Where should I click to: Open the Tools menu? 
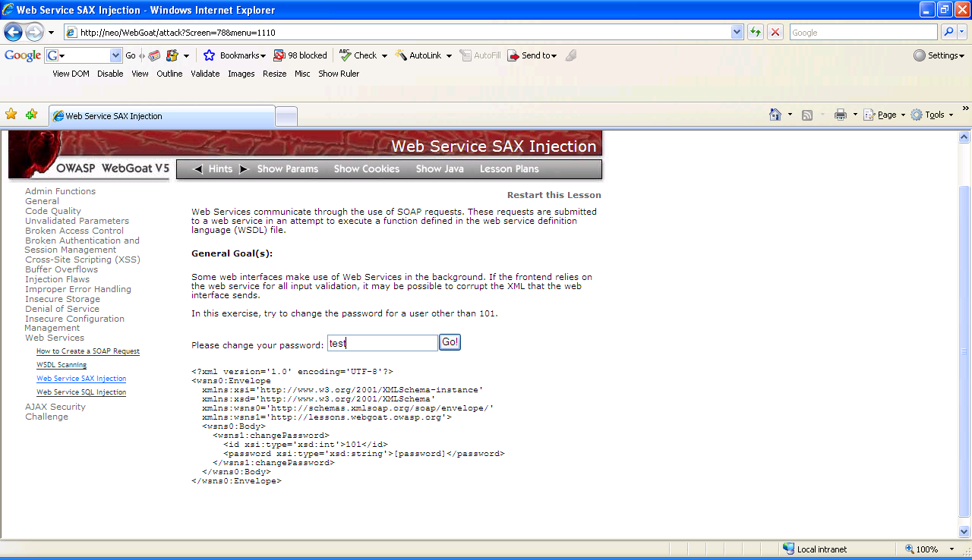pos(931,115)
